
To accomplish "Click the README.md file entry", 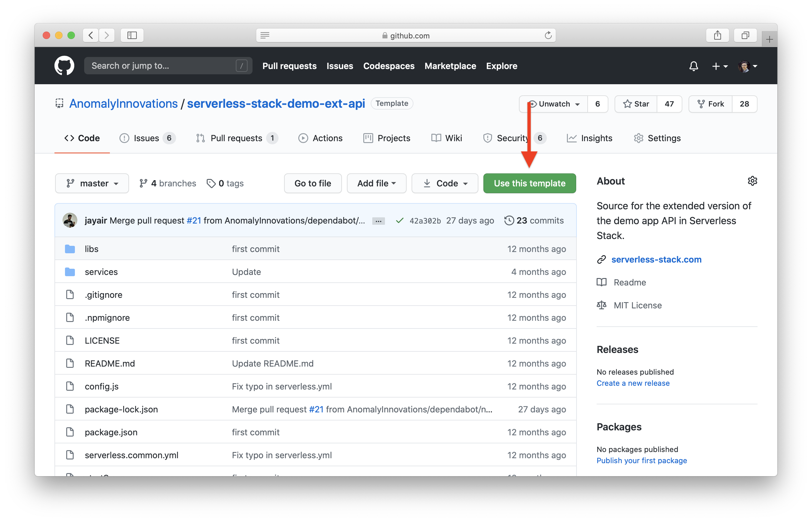I will [109, 363].
